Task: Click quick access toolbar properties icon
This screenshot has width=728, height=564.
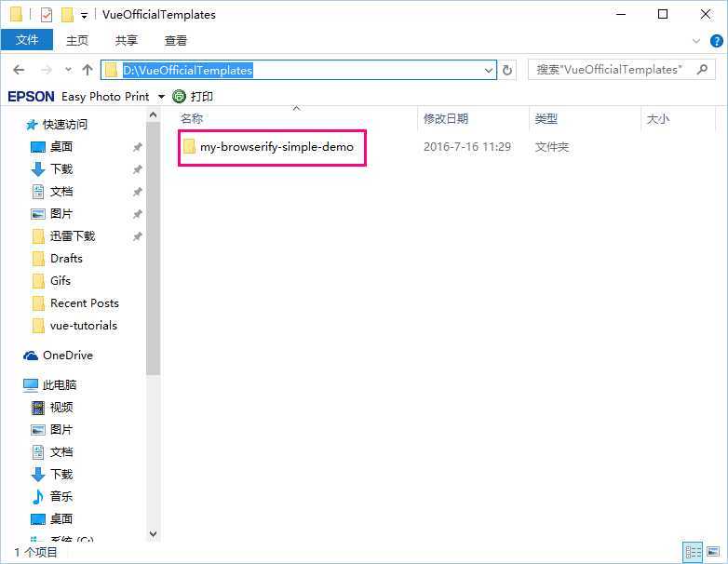Action: tap(47, 15)
